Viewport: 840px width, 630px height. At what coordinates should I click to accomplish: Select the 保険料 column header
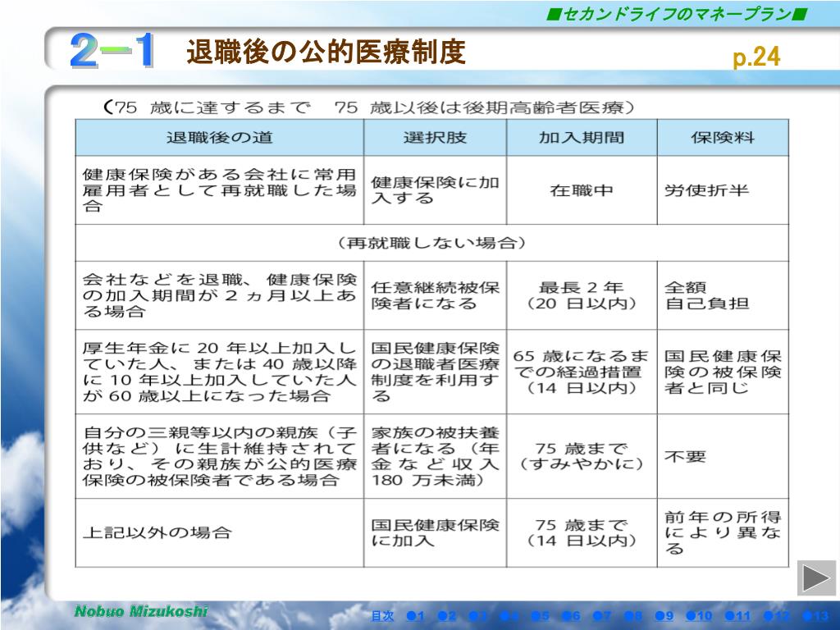click(723, 138)
